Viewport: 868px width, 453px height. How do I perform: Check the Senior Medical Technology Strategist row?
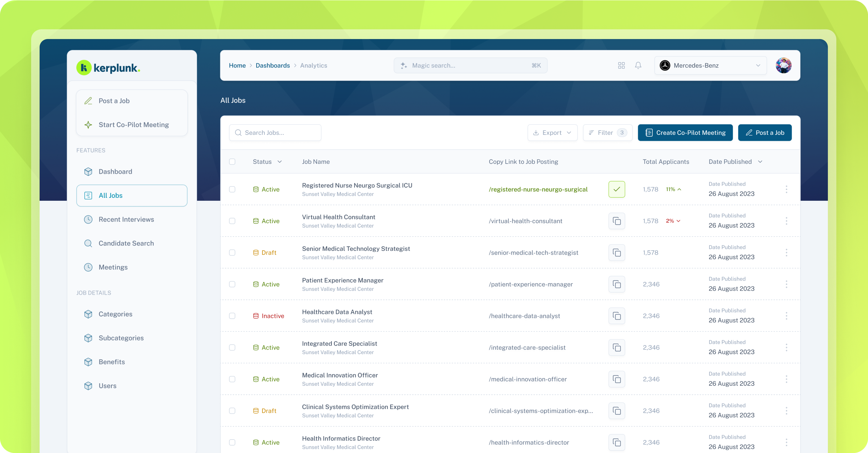[232, 252]
